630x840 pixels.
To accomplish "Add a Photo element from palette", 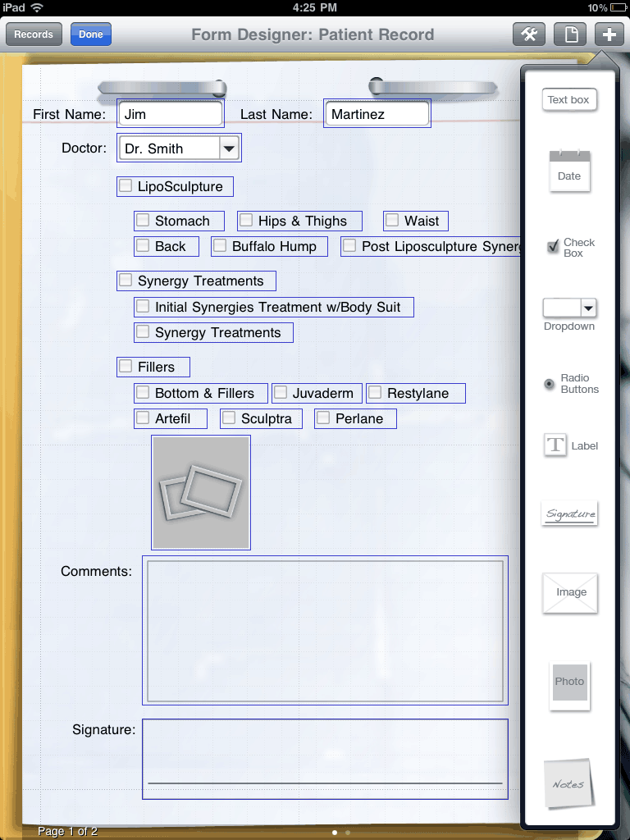I will click(x=569, y=687).
